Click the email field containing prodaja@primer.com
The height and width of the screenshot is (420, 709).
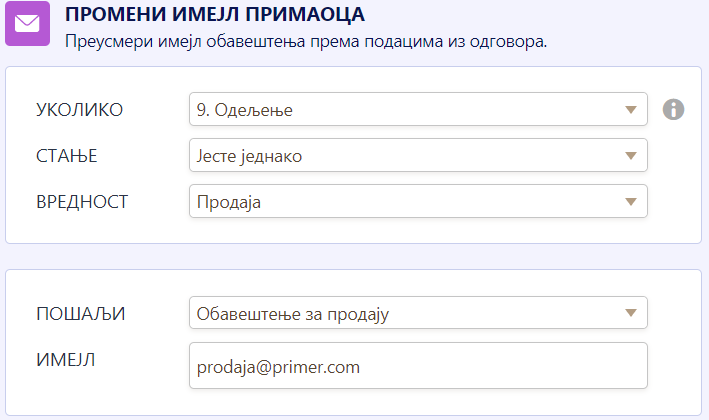(417, 366)
